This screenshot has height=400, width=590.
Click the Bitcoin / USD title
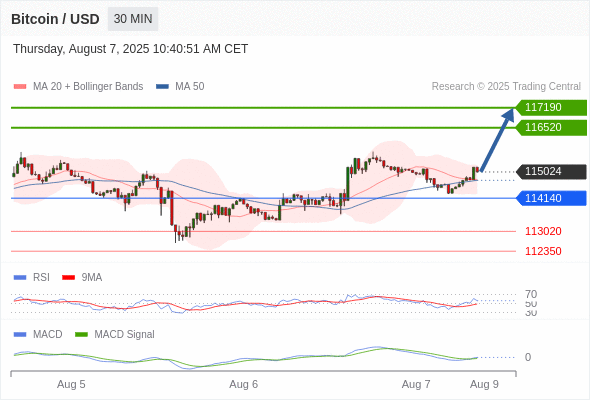pyautogui.click(x=55, y=19)
